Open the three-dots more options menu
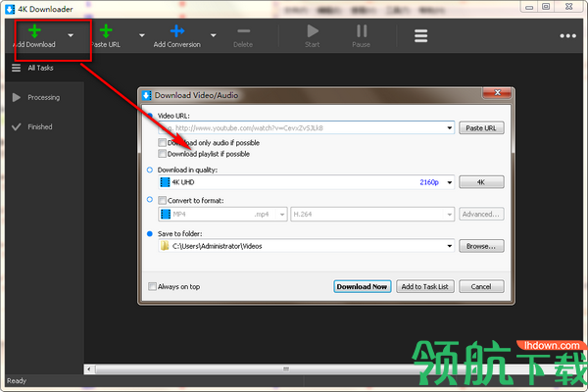Viewport: 588px width, 392px height. [x=567, y=36]
